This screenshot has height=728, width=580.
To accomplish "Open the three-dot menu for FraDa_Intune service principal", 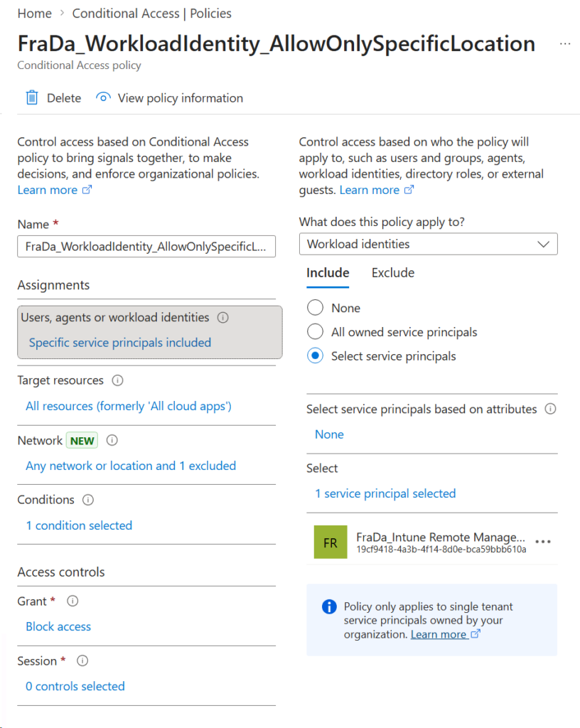I will pyautogui.click(x=543, y=542).
